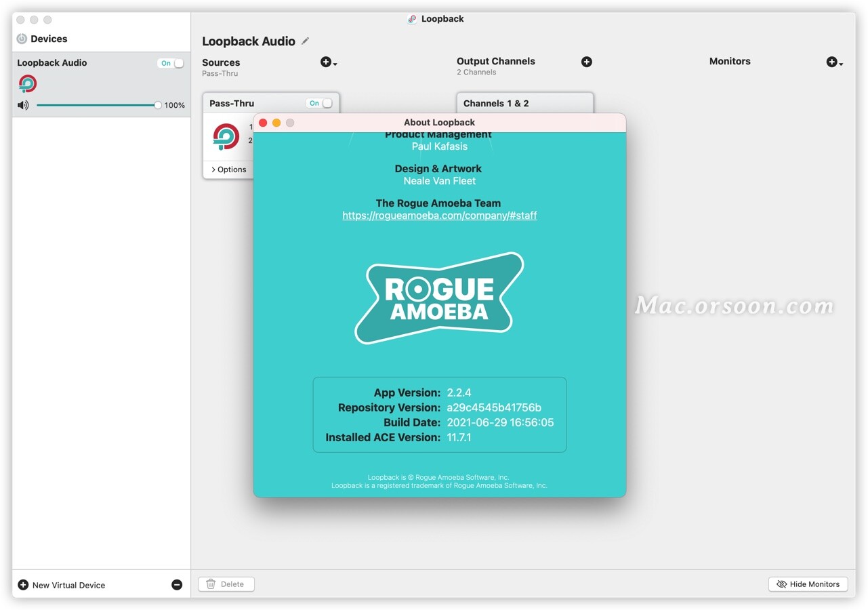Screen dimensions: 868x610
Task: Click The Rogue Amoeba Team heading
Action: [x=438, y=203]
